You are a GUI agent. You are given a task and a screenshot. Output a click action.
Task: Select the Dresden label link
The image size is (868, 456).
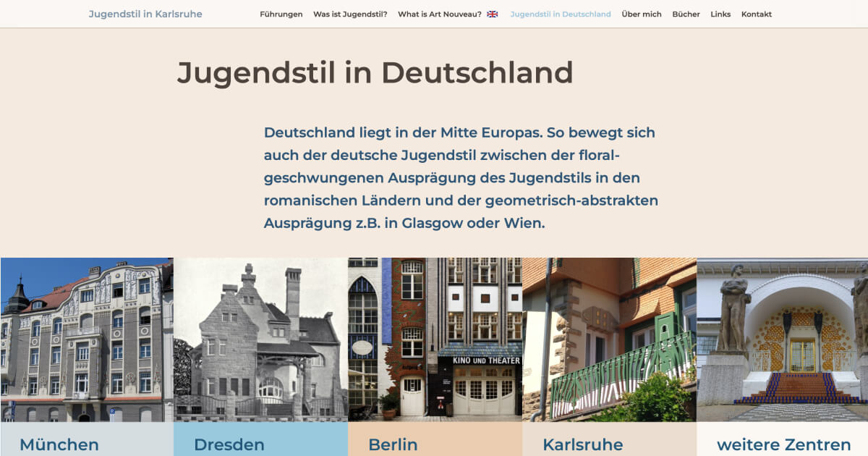[229, 444]
